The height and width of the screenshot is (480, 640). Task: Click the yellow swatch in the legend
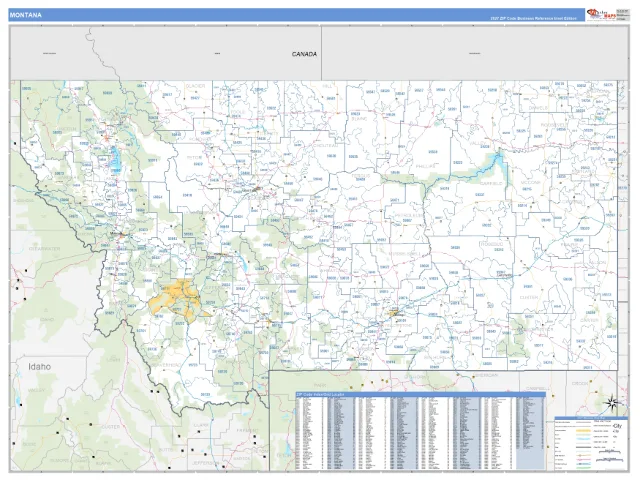[x=585, y=431]
